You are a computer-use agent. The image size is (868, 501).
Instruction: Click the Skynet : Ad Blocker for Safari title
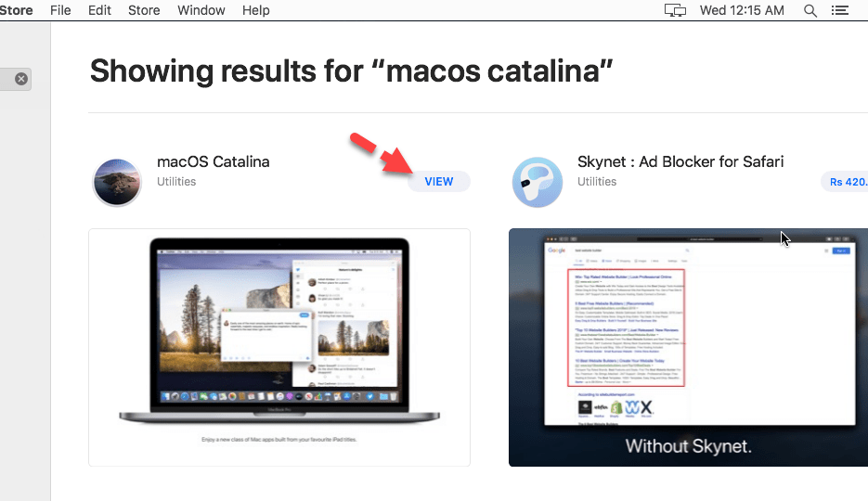[680, 161]
